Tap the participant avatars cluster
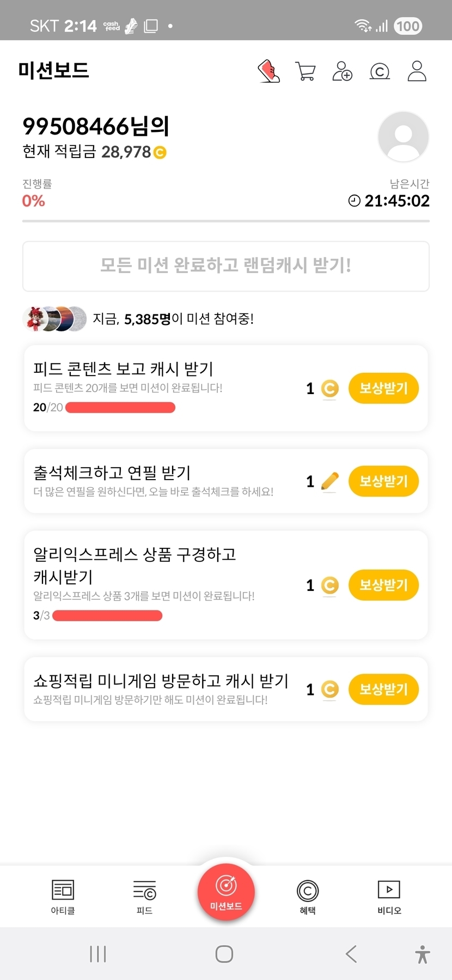The image size is (452, 980). 54,319
